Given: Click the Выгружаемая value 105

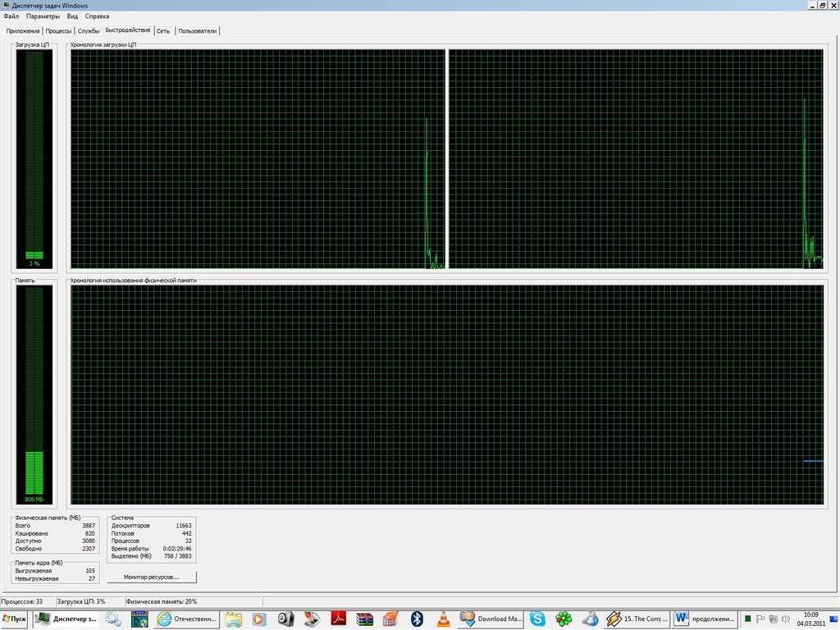Looking at the screenshot, I should [x=90, y=571].
